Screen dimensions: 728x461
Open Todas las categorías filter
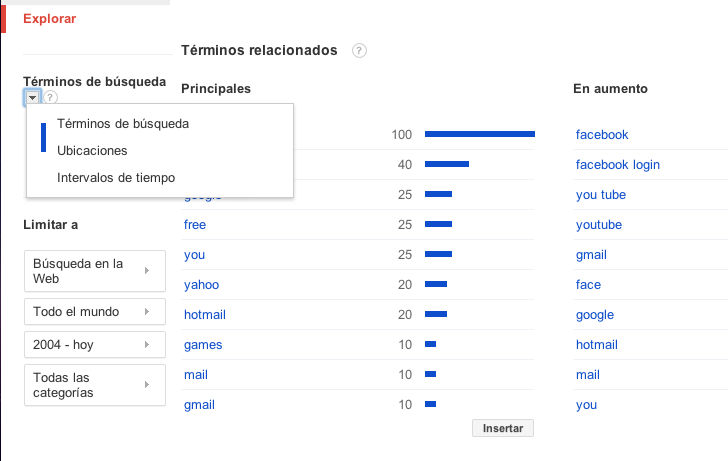tap(92, 385)
